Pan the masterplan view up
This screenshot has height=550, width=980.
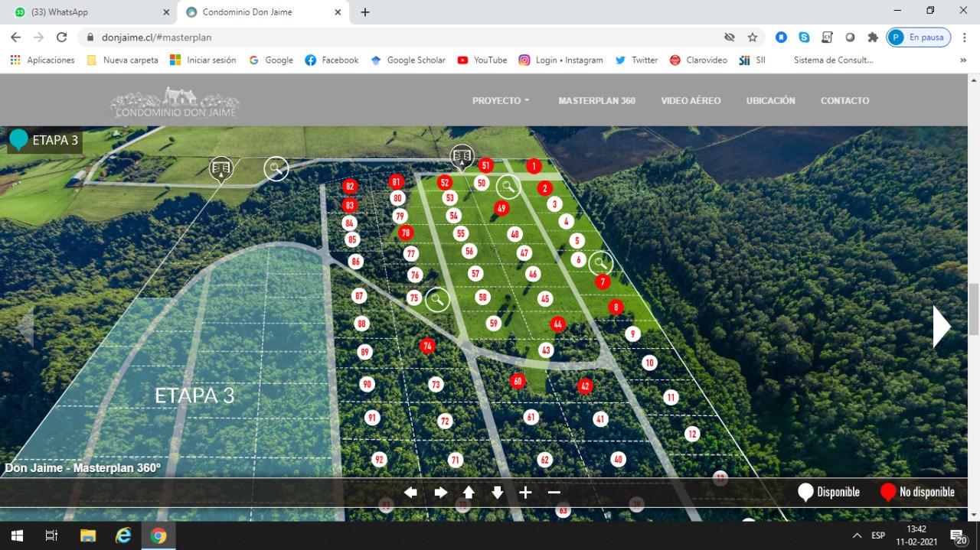click(469, 493)
